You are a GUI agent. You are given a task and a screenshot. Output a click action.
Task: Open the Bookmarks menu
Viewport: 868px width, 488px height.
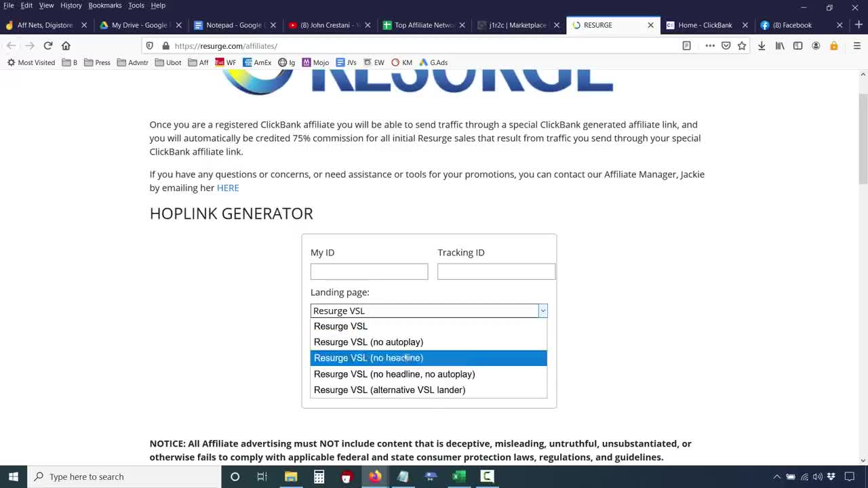click(105, 5)
